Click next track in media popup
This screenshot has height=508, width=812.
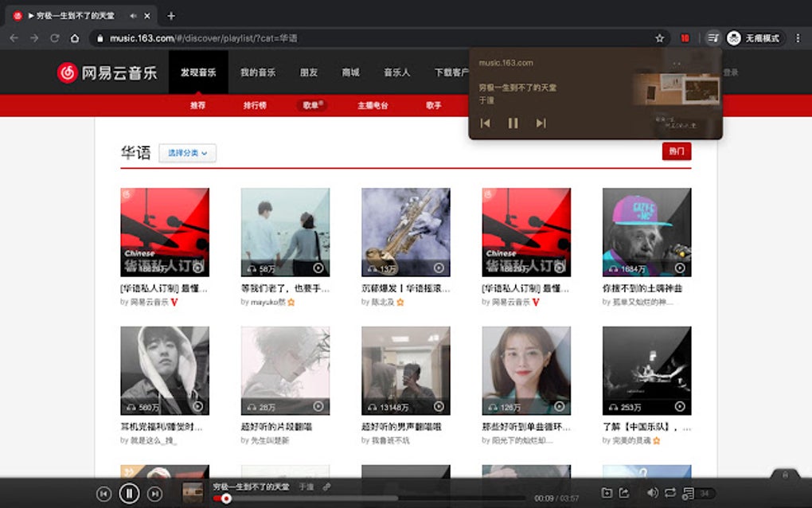(541, 123)
